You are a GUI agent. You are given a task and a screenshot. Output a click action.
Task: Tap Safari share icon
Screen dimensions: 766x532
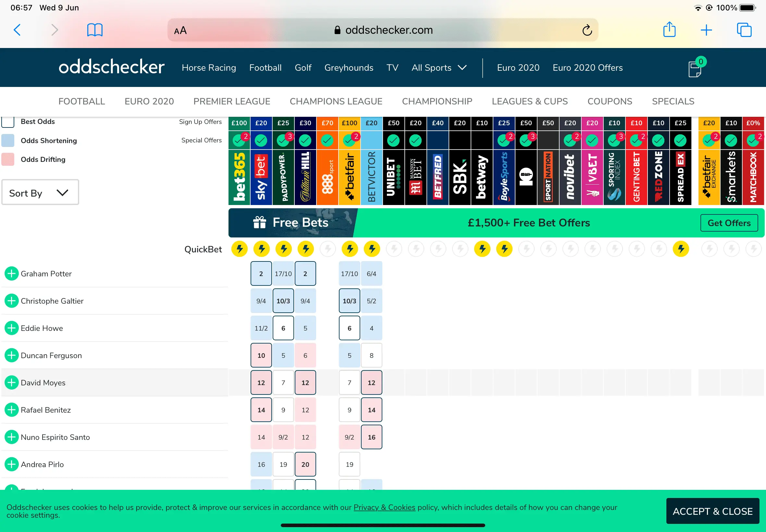click(x=669, y=30)
